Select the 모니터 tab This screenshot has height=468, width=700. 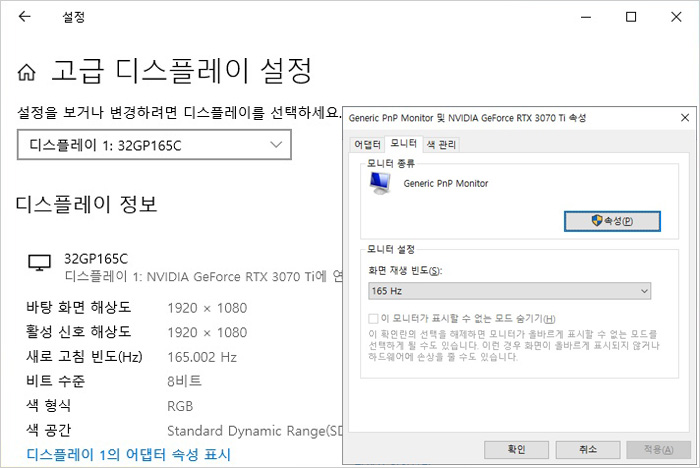point(404,144)
